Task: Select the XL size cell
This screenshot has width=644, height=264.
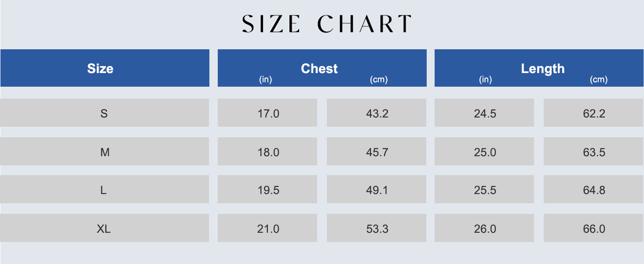Action: tap(104, 228)
